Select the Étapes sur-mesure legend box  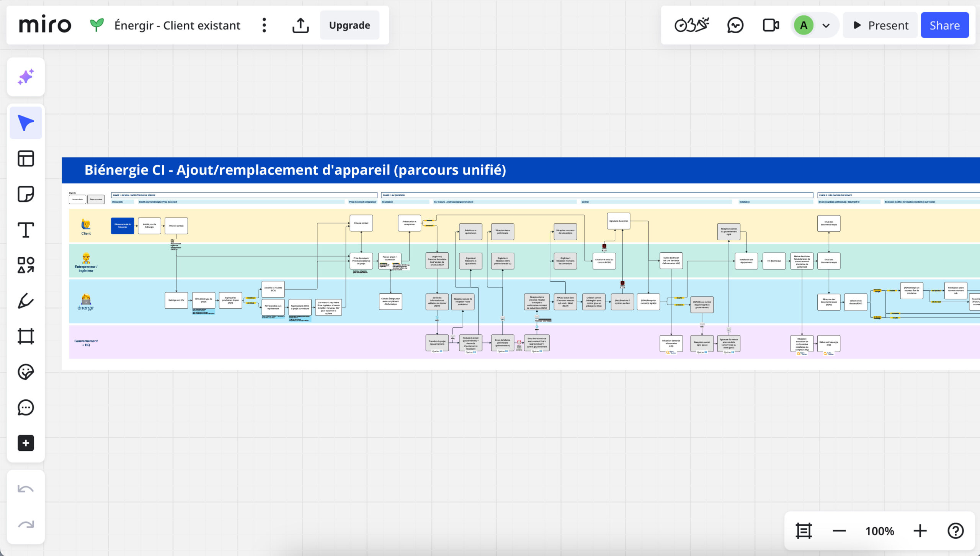click(x=96, y=199)
